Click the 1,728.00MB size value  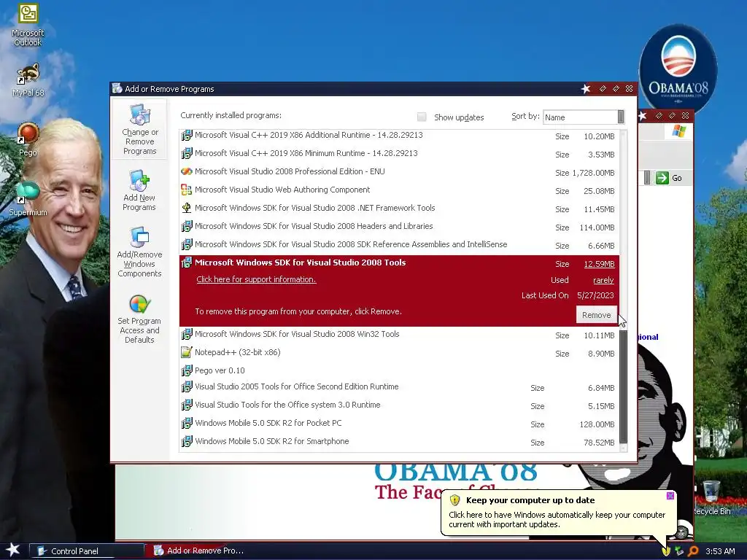pos(593,173)
